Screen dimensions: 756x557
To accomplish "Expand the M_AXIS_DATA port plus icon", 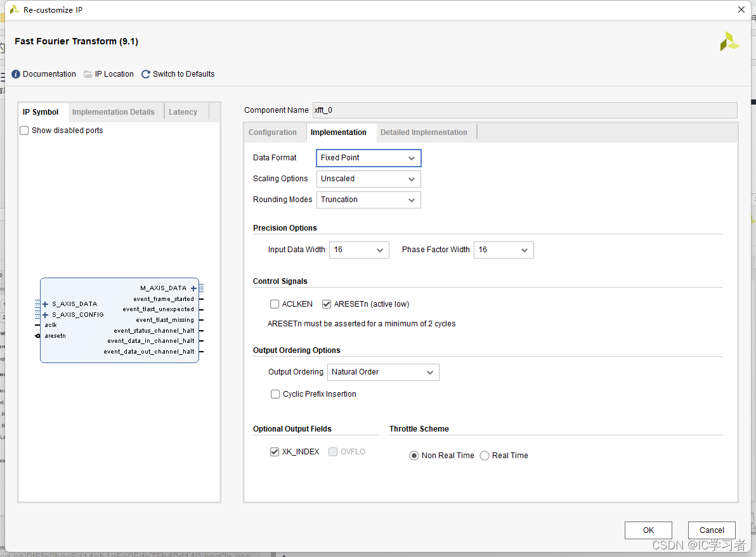I will 193,288.
